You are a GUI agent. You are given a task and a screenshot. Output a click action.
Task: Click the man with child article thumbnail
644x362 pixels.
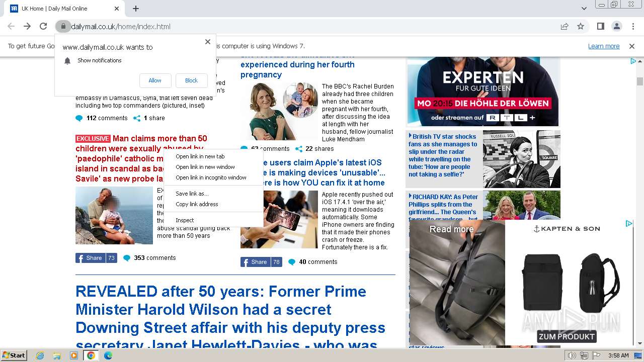[x=114, y=216]
